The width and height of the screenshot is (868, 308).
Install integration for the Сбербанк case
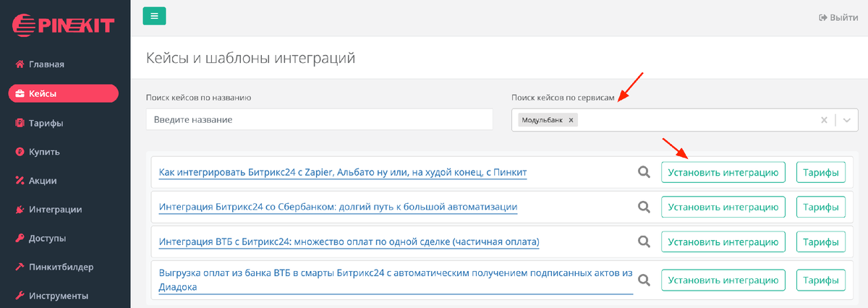click(723, 207)
